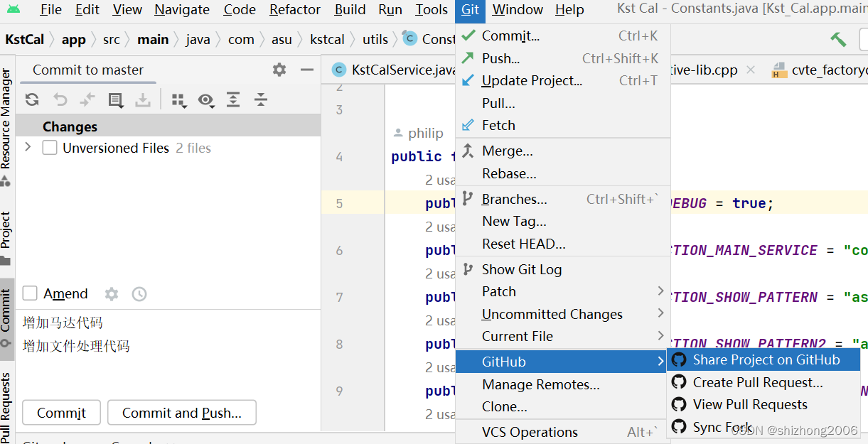
Task: Switch to KstCalService.java editor tab
Action: [x=395, y=70]
